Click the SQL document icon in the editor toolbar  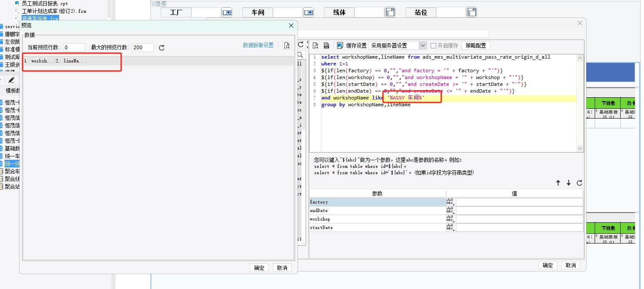tap(326, 45)
